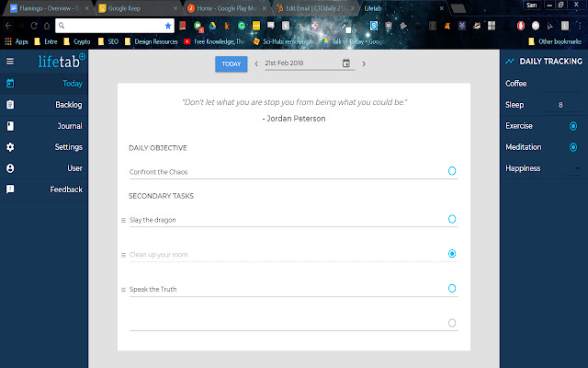Click the Clean up your room task text
Viewport: 588px width, 368px height.
click(158, 255)
